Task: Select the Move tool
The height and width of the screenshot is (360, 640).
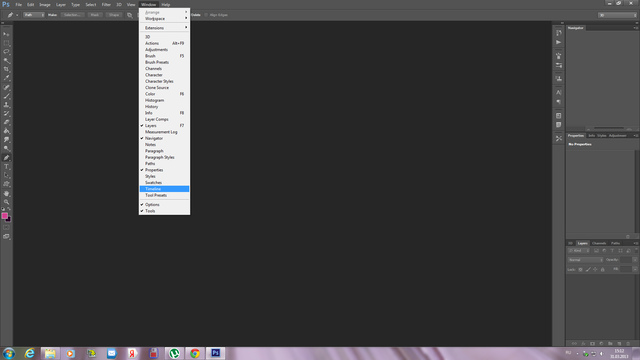Action: pyautogui.click(x=6, y=34)
